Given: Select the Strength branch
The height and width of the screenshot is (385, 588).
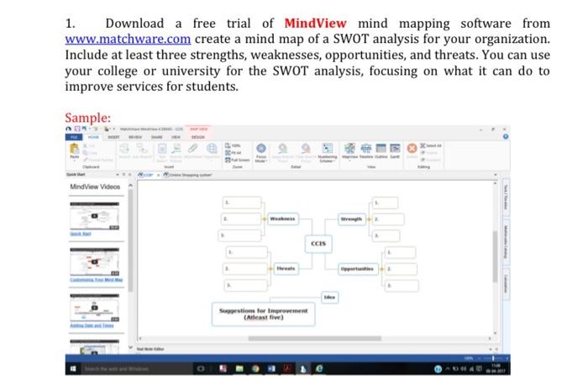Looking at the screenshot, I should (x=351, y=219).
